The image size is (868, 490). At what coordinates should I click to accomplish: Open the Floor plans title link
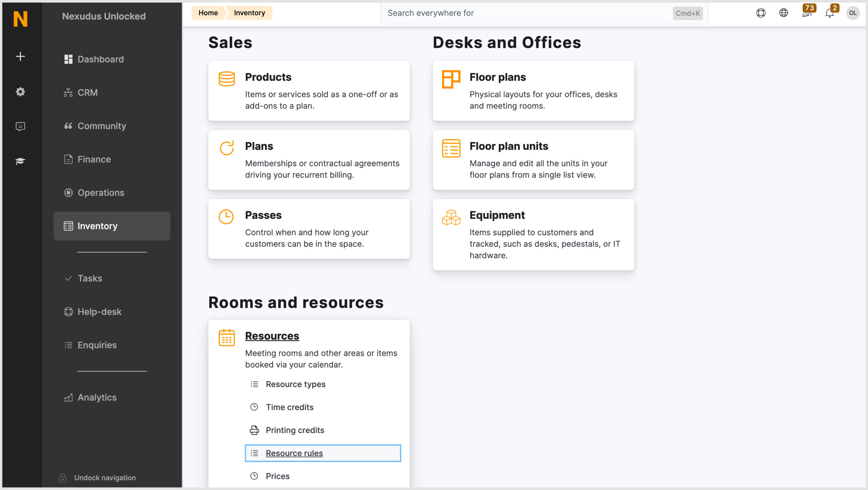pos(498,77)
